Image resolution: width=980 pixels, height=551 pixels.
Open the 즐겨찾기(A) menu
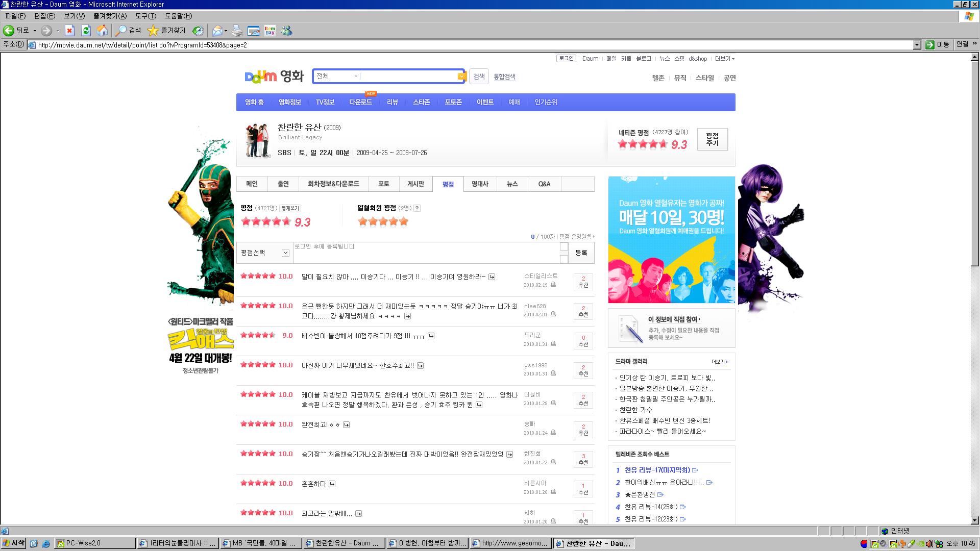[x=110, y=16]
